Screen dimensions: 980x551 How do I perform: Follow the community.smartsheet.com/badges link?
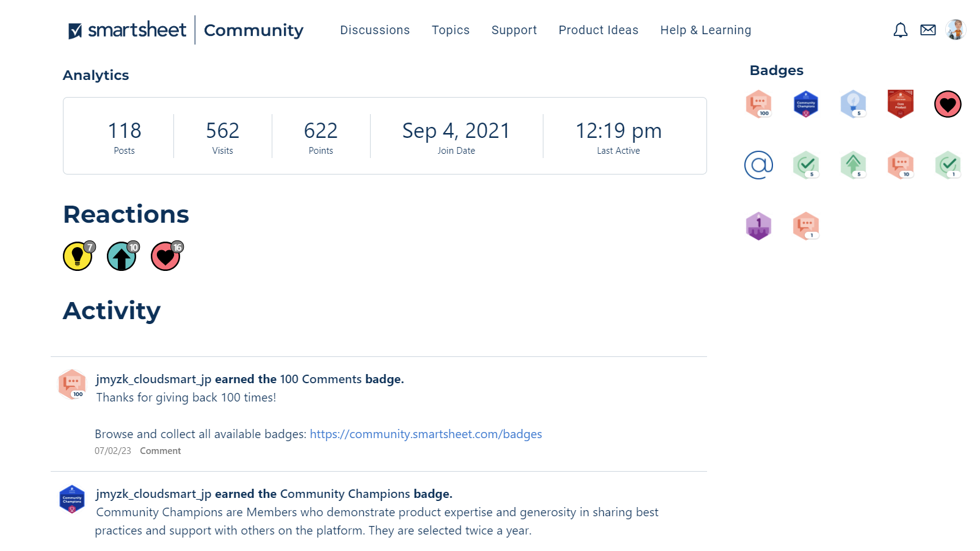coord(426,434)
